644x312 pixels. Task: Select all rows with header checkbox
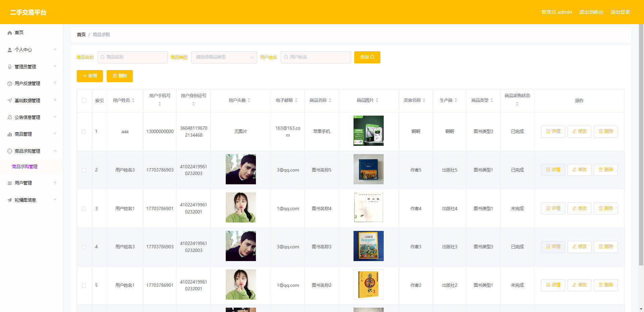[84, 101]
